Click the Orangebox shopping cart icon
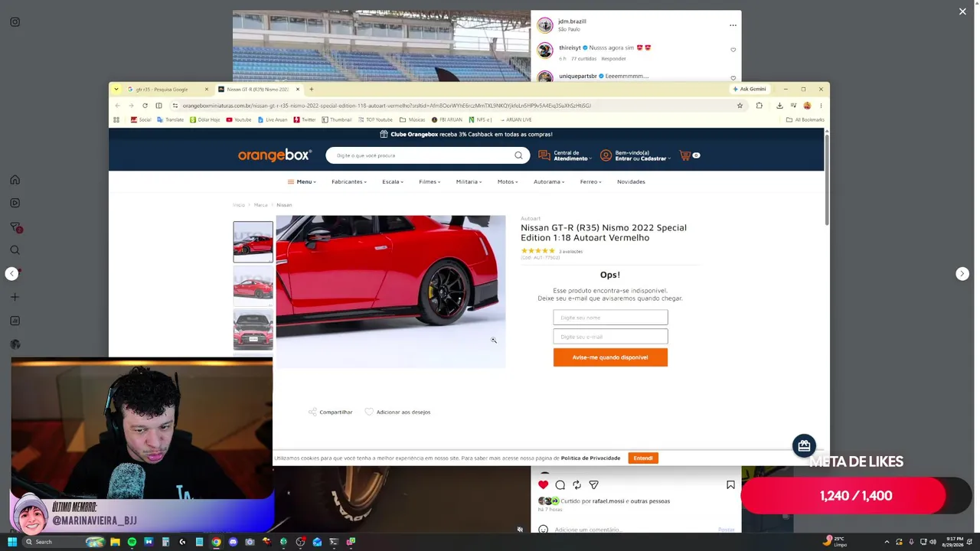This screenshot has width=980, height=551. tap(685, 155)
